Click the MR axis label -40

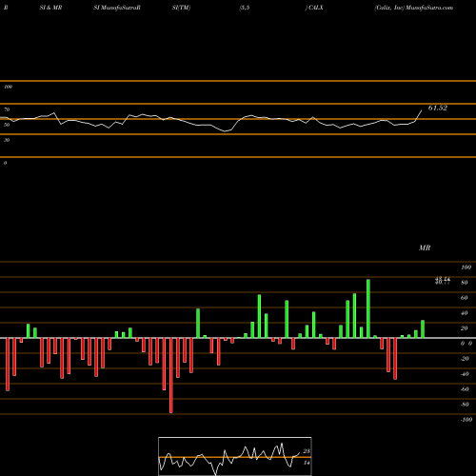point(465,374)
